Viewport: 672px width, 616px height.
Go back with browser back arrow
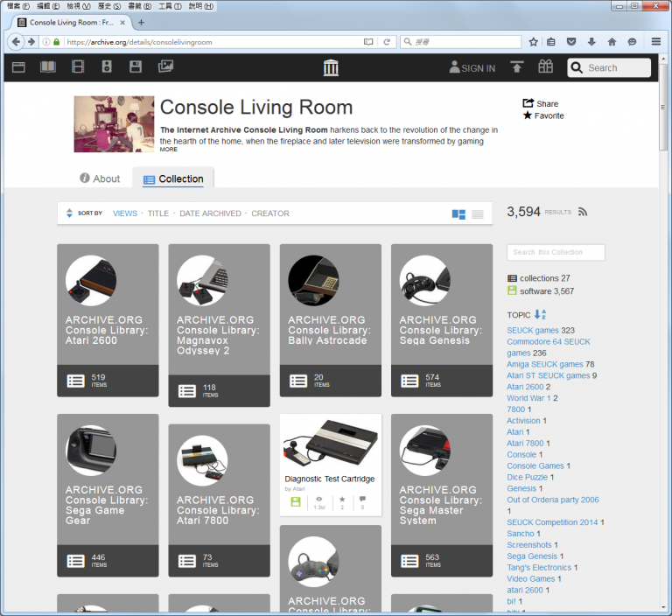(16, 42)
